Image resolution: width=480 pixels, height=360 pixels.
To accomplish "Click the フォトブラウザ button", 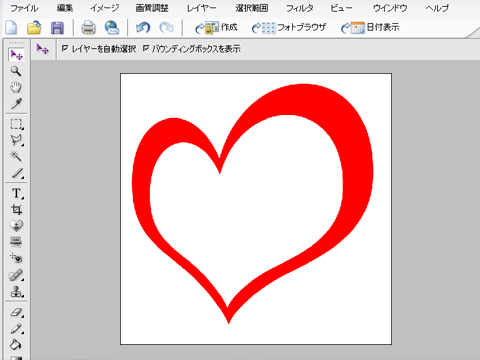I will [x=289, y=28].
